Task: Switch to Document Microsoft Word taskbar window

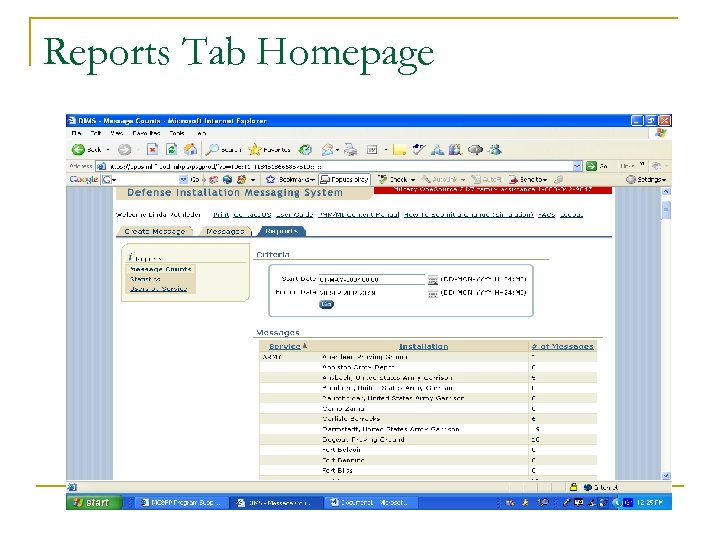Action: tap(371, 502)
